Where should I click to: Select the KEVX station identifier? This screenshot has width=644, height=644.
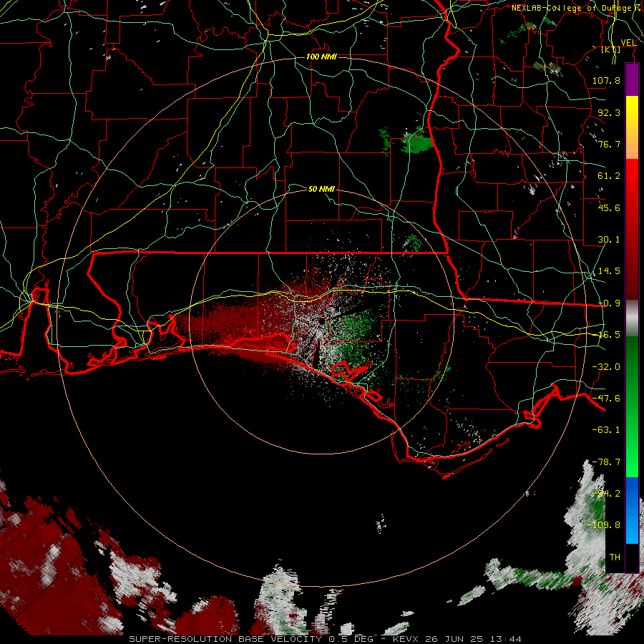[x=406, y=639]
